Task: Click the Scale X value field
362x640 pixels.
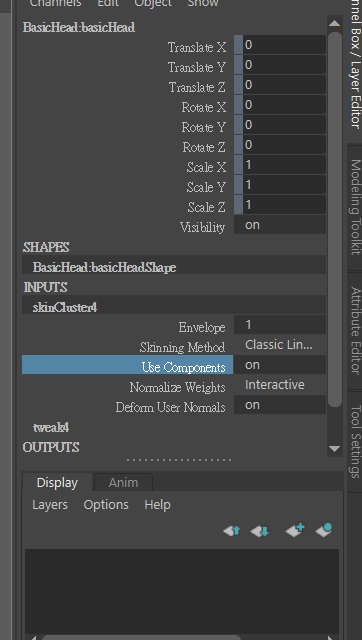Action: (x=284, y=165)
